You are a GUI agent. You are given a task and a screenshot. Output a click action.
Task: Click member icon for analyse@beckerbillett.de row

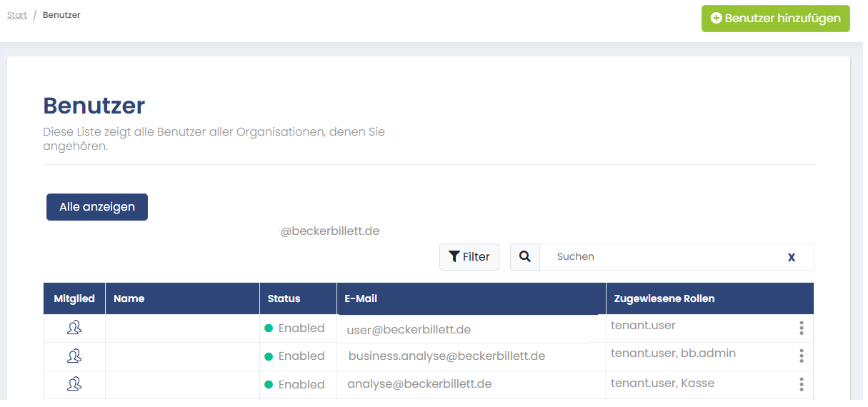tap(74, 384)
